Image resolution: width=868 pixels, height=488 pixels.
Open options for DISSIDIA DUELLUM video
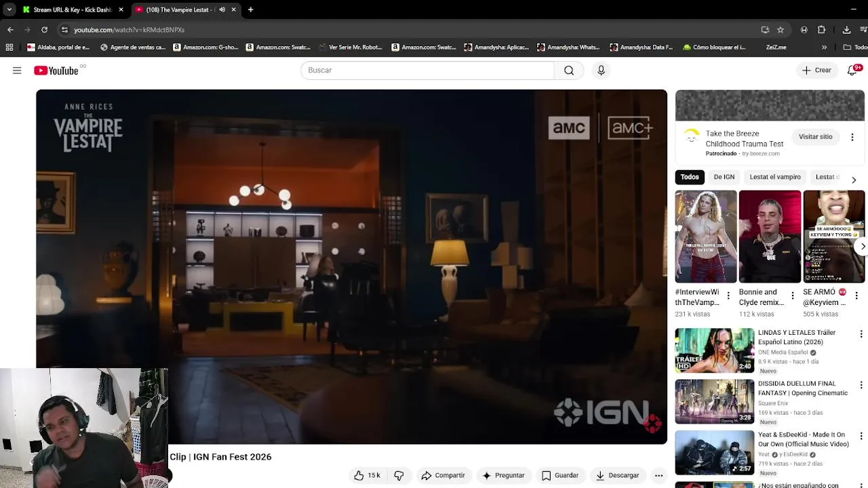pos(861,385)
